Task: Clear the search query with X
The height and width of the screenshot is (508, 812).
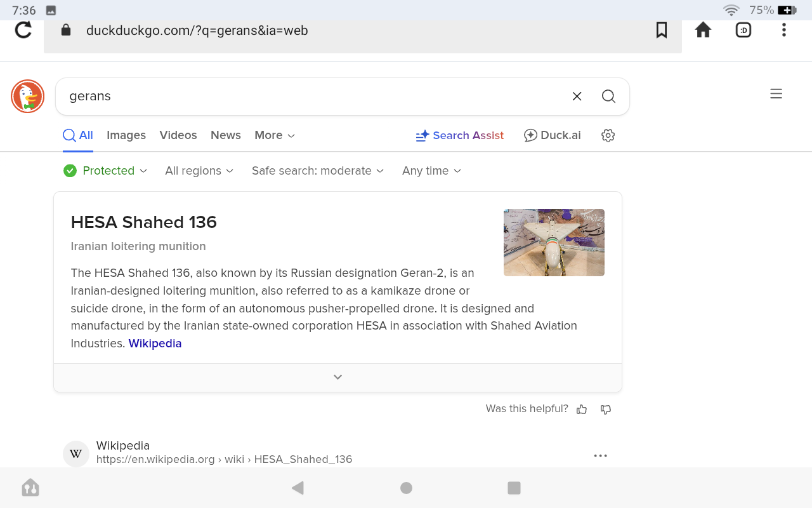Action: pyautogui.click(x=577, y=97)
